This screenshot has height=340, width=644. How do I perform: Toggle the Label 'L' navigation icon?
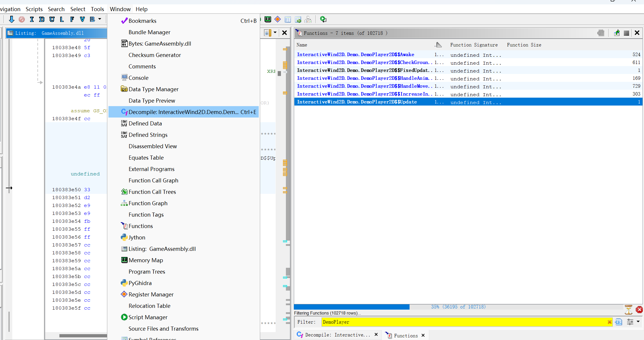(x=62, y=20)
